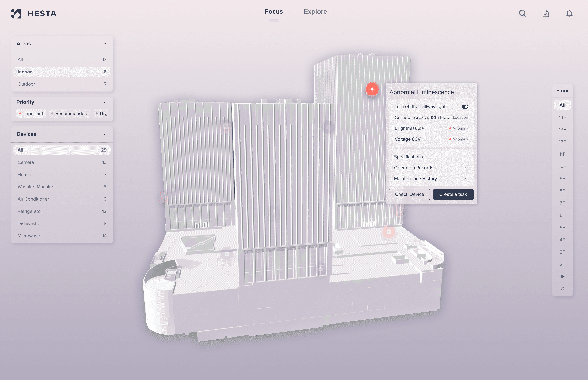Switch to the Explore tab
The image size is (588, 380).
click(x=315, y=12)
